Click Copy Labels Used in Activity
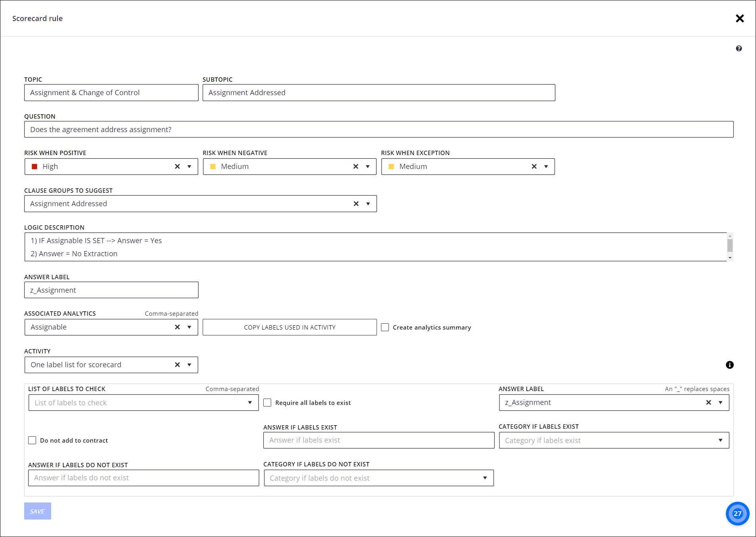Screen dimensions: 756x537 (289, 327)
